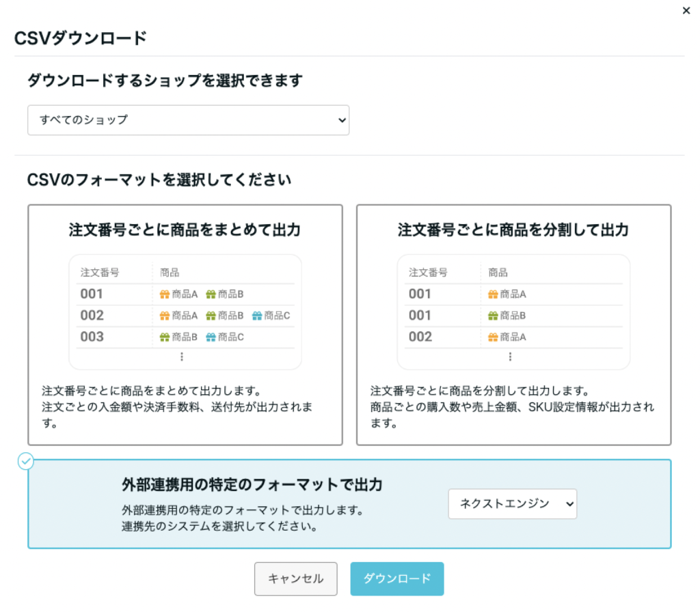The height and width of the screenshot is (612, 700).
Task: Close the CSVダウンロード dialog with X
Action: click(x=686, y=11)
